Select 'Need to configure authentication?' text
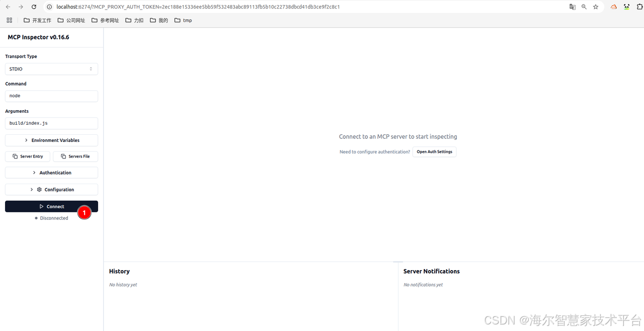This screenshot has width=644, height=331. point(375,151)
